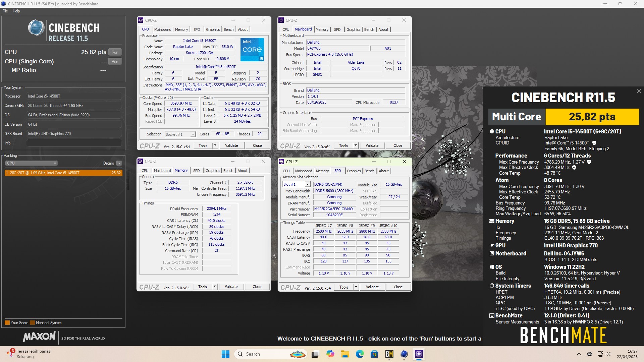644x362 pixels.
Task: Open OneDrive sync status tray icon
Action: point(589,354)
